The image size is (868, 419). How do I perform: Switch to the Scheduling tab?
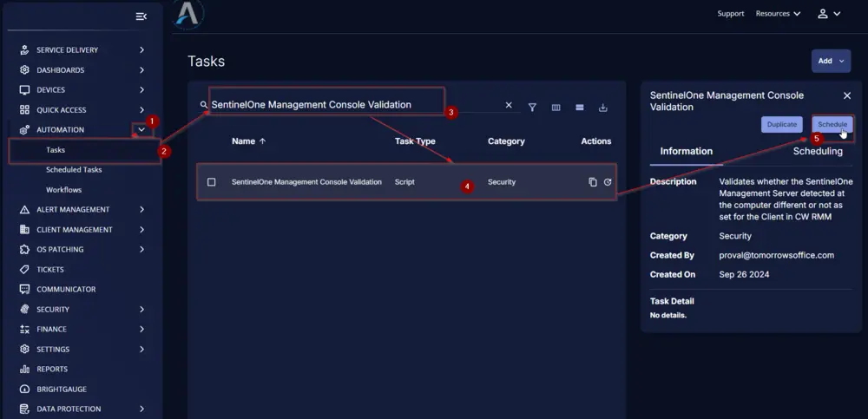818,151
